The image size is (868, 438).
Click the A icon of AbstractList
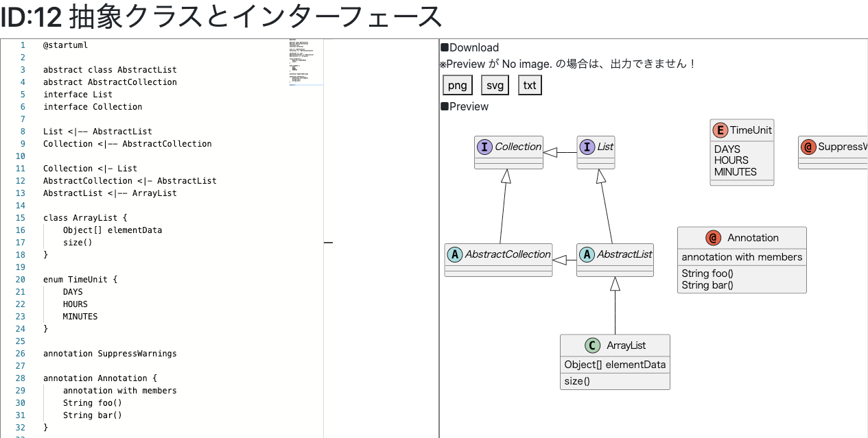(x=587, y=254)
